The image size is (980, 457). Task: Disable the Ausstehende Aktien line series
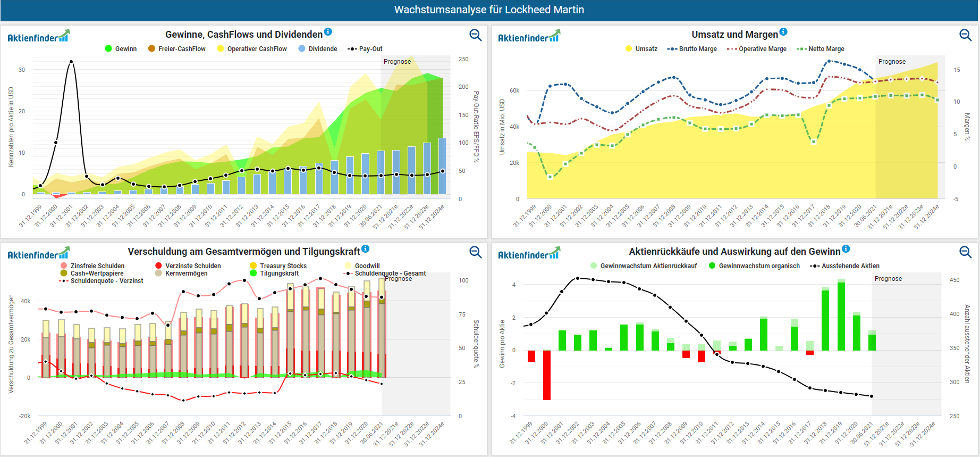[844, 266]
